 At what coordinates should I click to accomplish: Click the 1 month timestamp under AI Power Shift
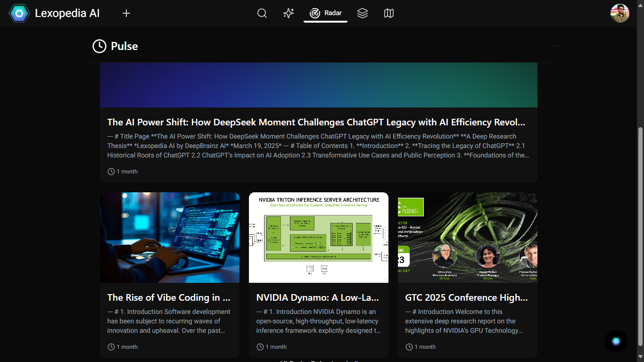click(x=123, y=172)
